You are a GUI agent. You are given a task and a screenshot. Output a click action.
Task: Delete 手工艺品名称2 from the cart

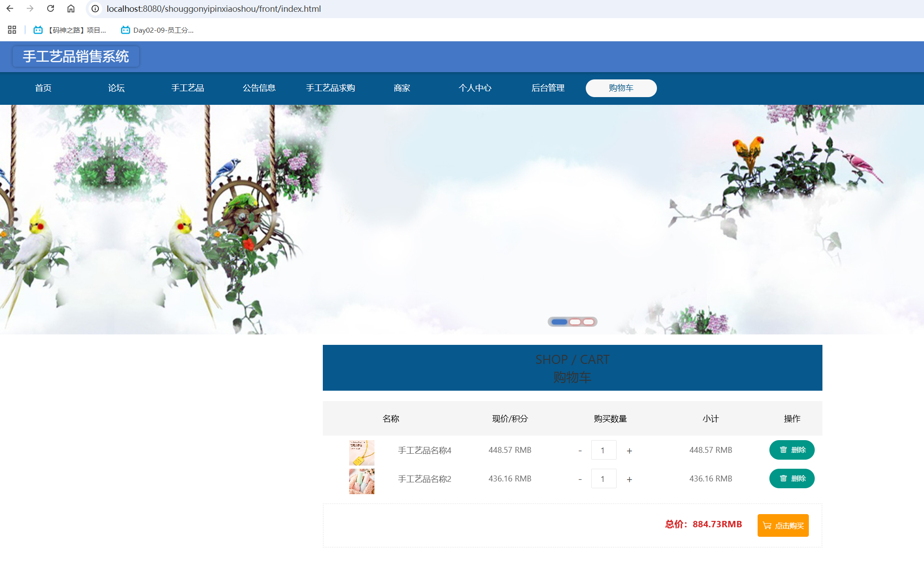(792, 478)
